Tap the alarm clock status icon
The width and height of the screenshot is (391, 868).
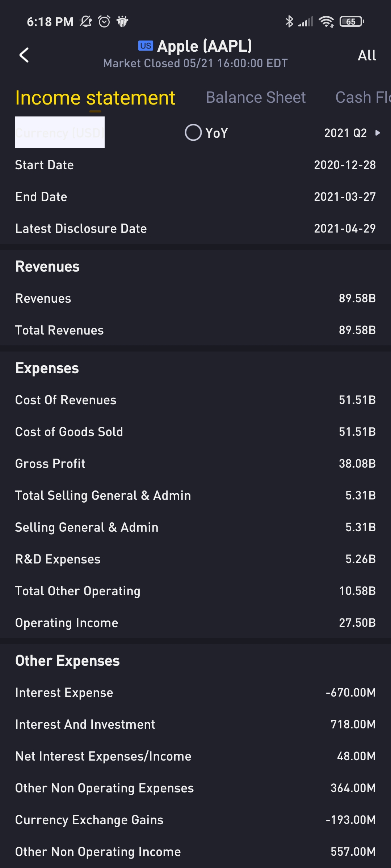pyautogui.click(x=104, y=22)
